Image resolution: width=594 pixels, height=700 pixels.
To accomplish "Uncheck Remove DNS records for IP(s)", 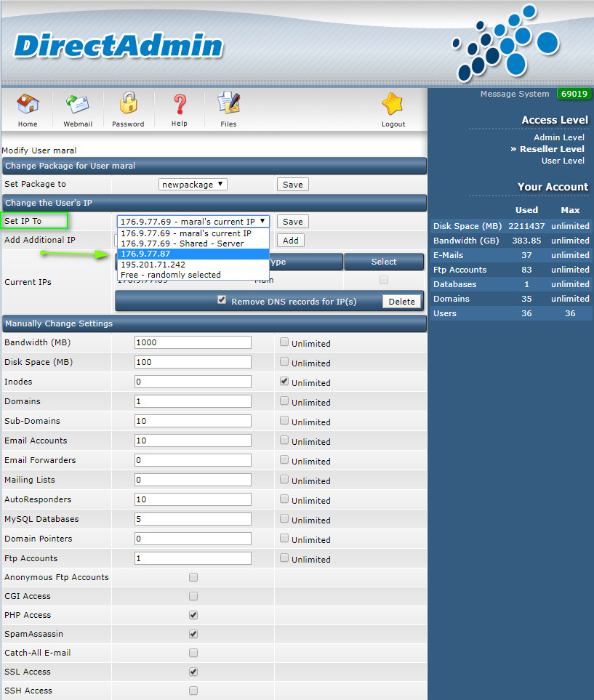I will point(222,299).
